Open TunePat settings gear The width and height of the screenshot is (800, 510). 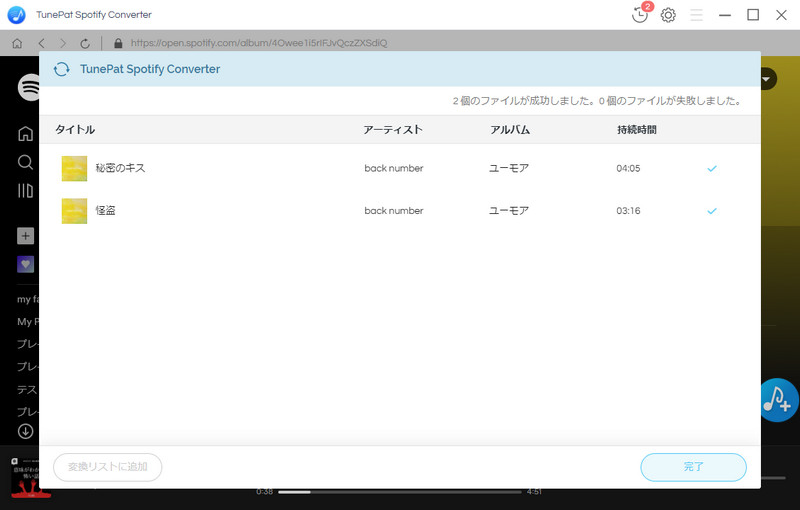tap(668, 15)
